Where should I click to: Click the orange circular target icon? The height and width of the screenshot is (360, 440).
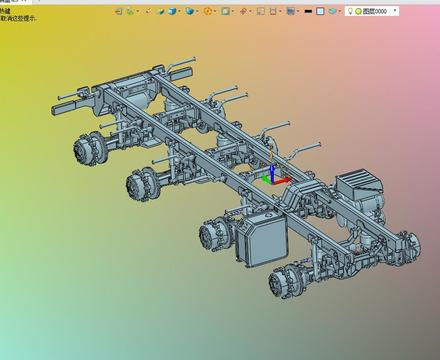pos(208,11)
